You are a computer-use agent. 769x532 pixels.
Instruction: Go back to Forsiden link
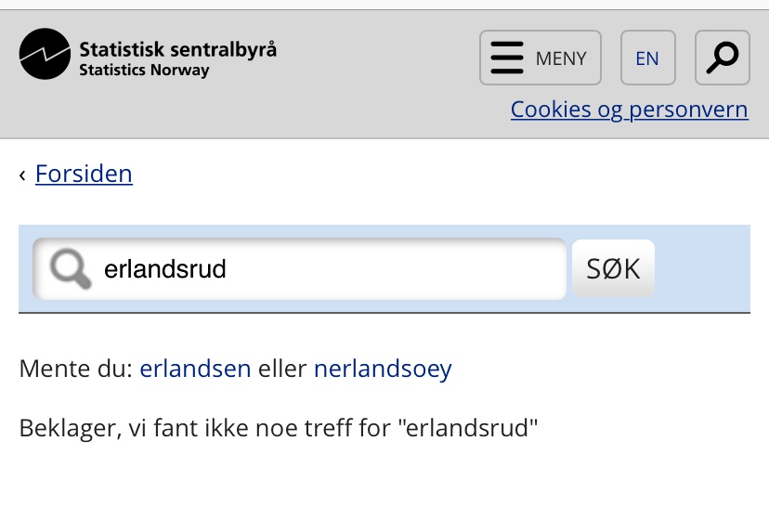84,174
